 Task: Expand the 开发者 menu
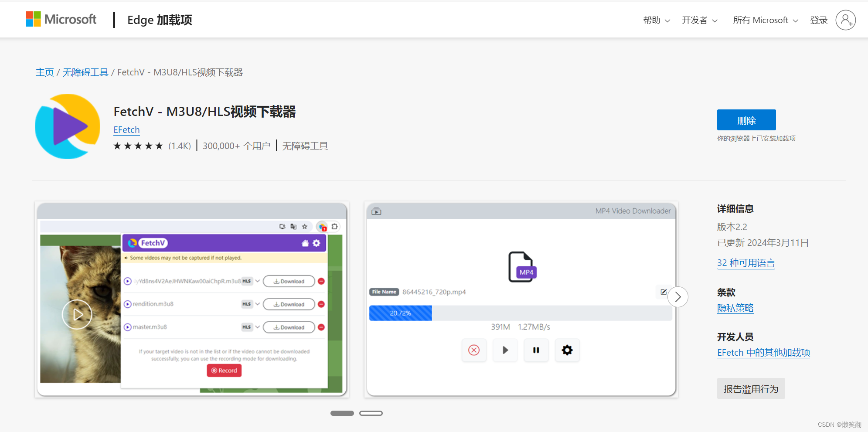point(699,20)
